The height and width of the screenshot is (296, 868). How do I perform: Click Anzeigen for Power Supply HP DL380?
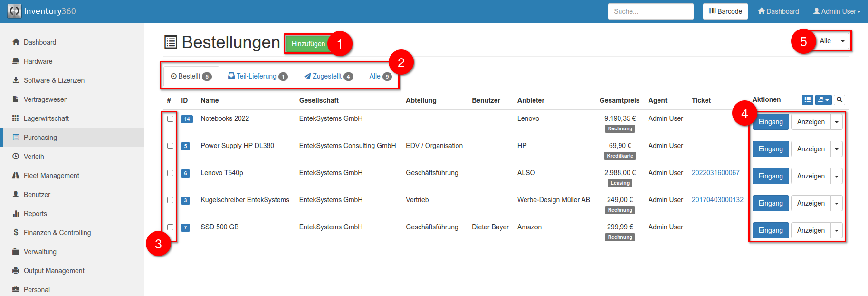click(x=811, y=149)
